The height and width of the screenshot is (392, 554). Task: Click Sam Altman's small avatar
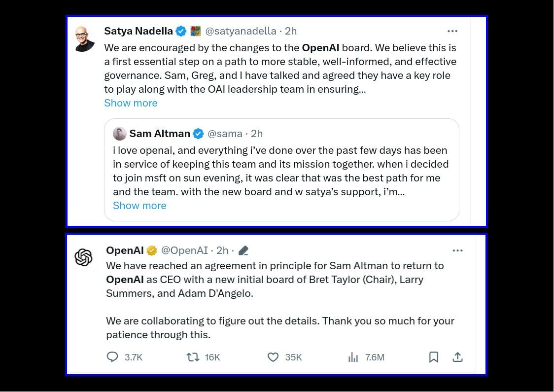[119, 134]
